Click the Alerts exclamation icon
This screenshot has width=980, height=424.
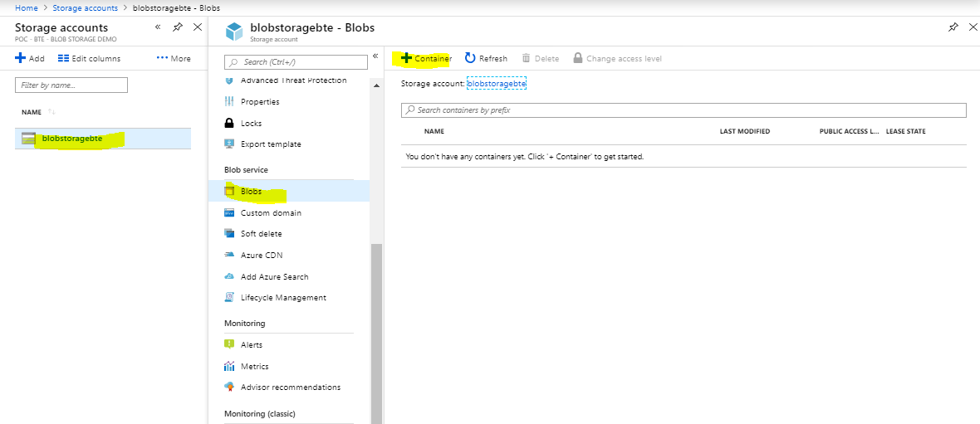[x=228, y=344]
